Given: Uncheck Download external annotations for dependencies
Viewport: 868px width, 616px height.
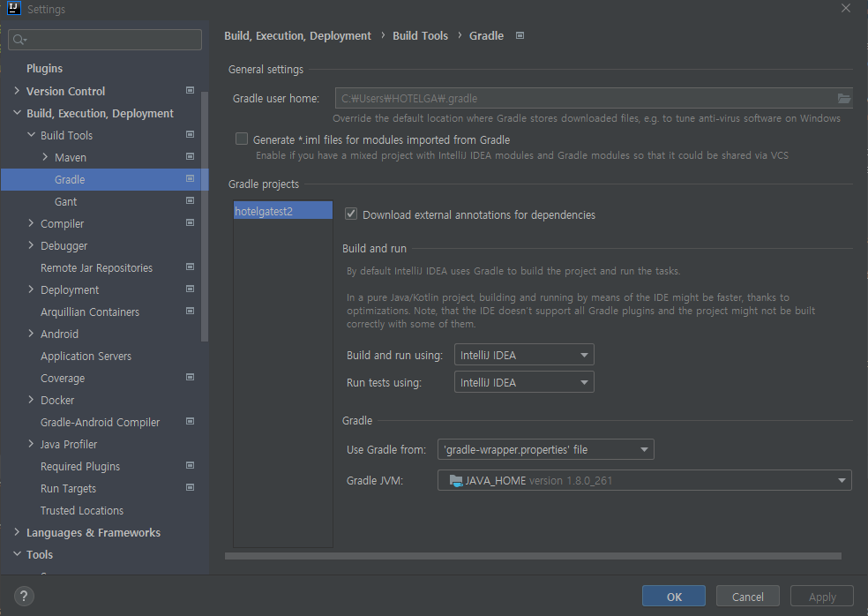Looking at the screenshot, I should (x=351, y=214).
